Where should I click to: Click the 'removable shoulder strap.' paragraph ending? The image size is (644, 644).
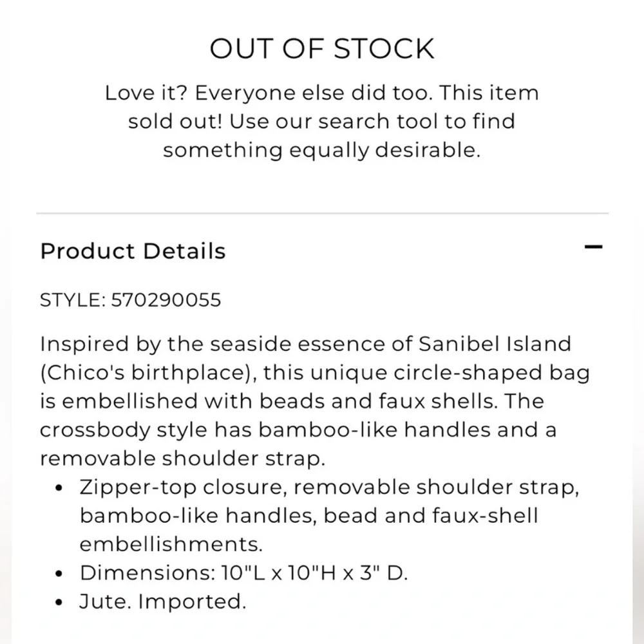coord(183,459)
